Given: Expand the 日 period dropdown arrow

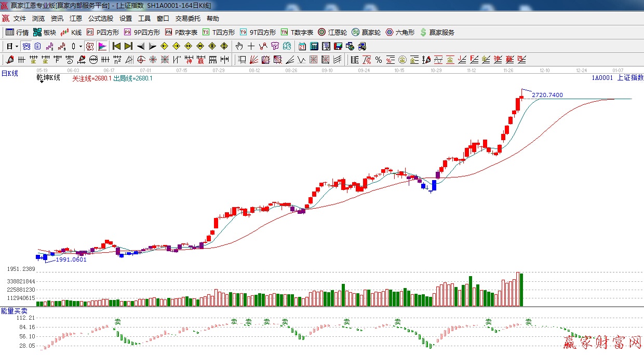Looking at the screenshot, I should (17, 46).
